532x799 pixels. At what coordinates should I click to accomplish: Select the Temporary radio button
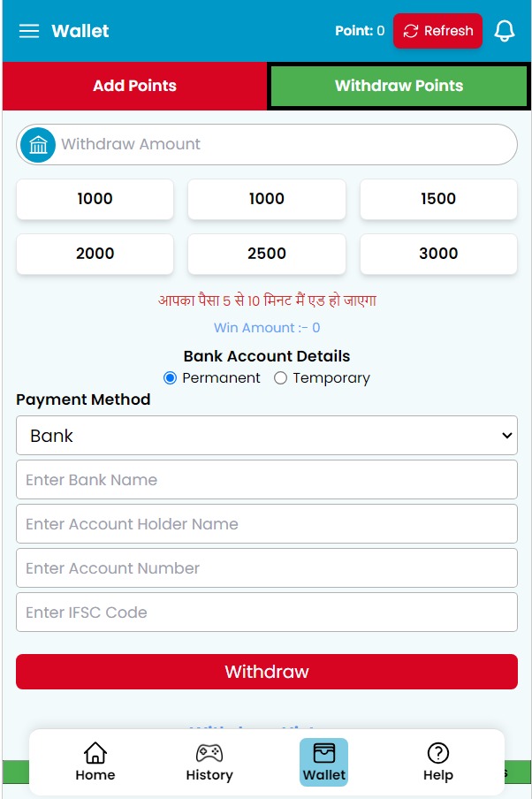pyautogui.click(x=281, y=378)
